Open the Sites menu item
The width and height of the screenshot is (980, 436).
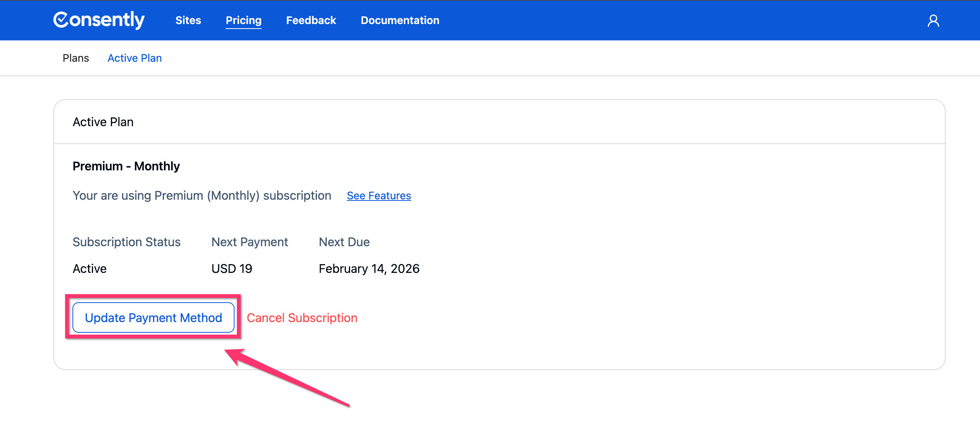click(188, 20)
